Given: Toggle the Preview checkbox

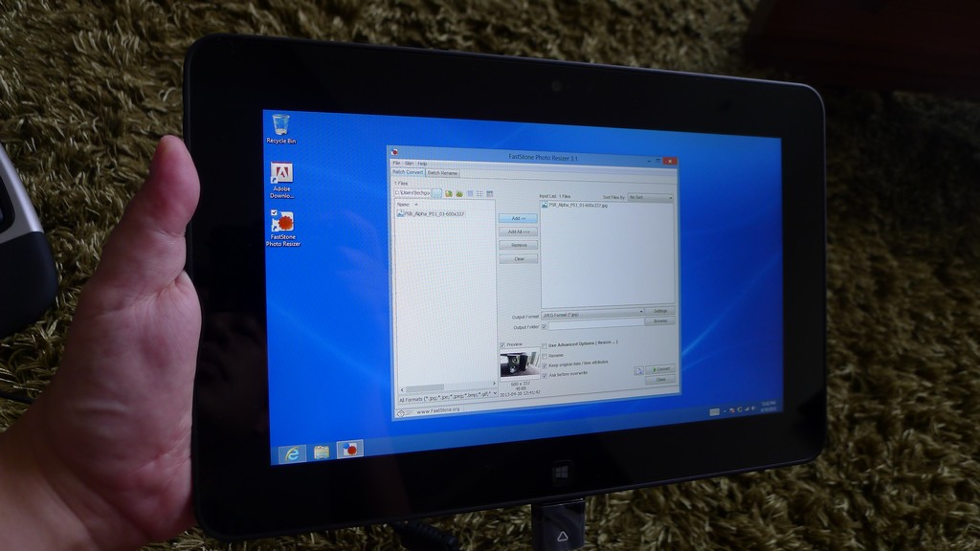Looking at the screenshot, I should coord(502,344).
